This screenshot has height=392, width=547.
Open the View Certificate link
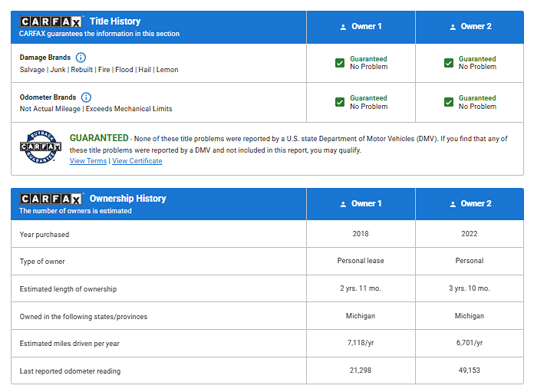[x=137, y=161]
